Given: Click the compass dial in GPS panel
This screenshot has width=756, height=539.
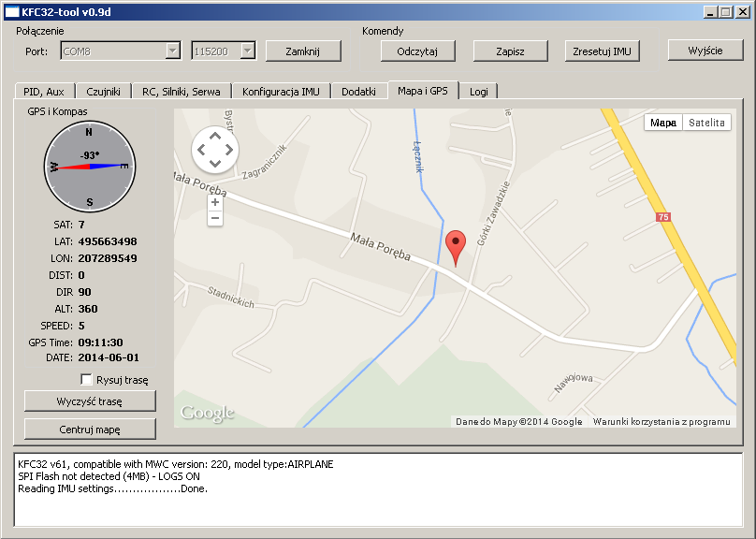Looking at the screenshot, I should pos(90,167).
